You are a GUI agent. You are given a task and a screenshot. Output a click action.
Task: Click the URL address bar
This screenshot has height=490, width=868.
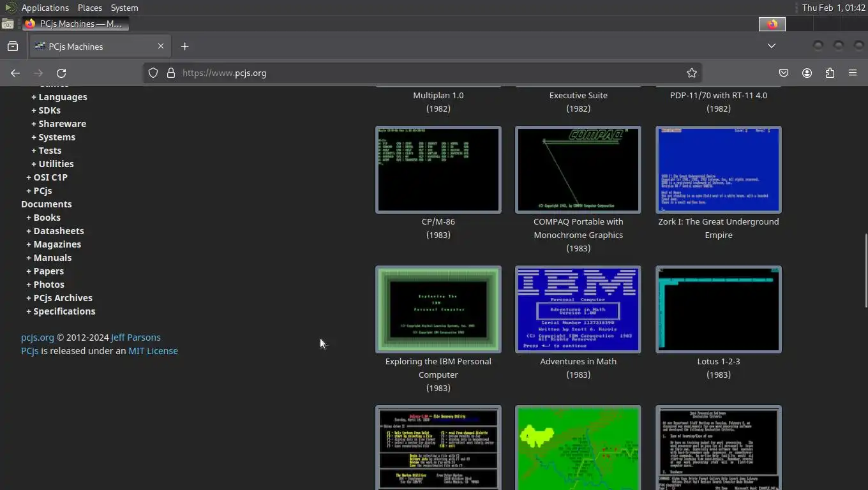click(x=421, y=73)
